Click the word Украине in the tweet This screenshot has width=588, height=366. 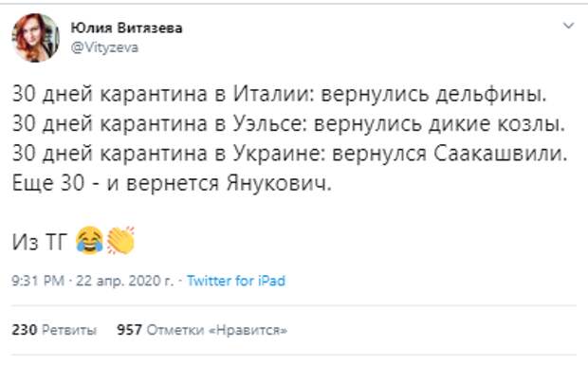coord(279,154)
